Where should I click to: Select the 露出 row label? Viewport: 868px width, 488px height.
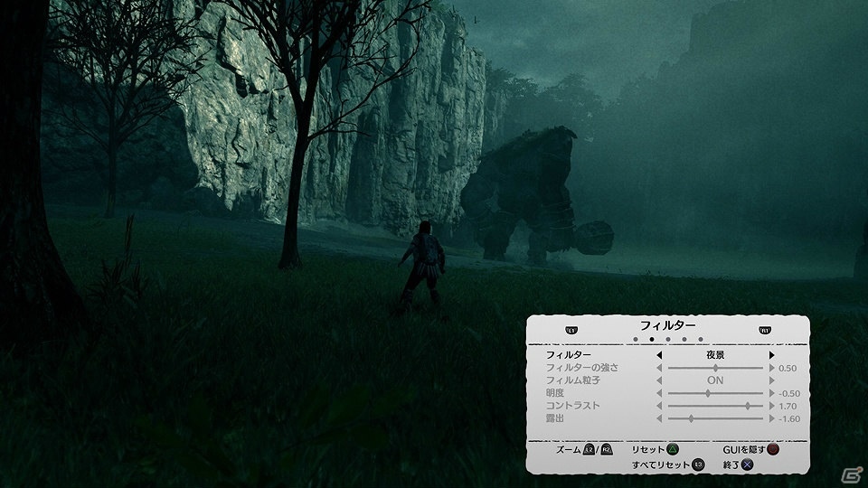[554, 418]
